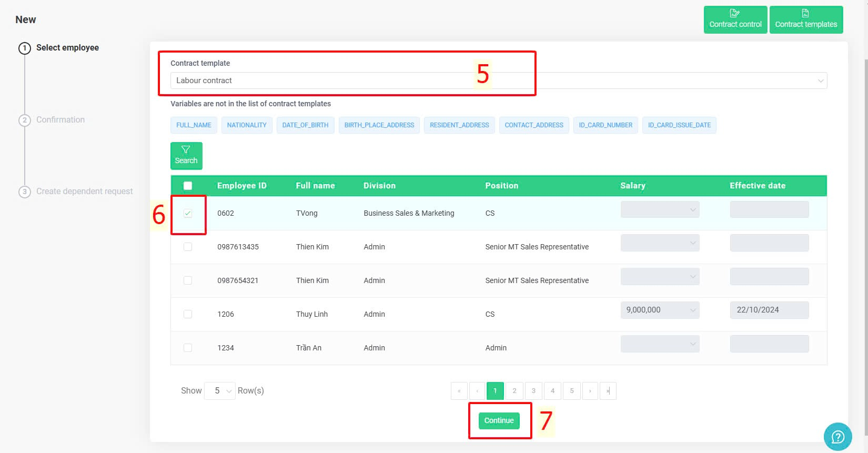This screenshot has width=868, height=453.
Task: Click the NATIONALITY variable tag
Action: point(247,125)
